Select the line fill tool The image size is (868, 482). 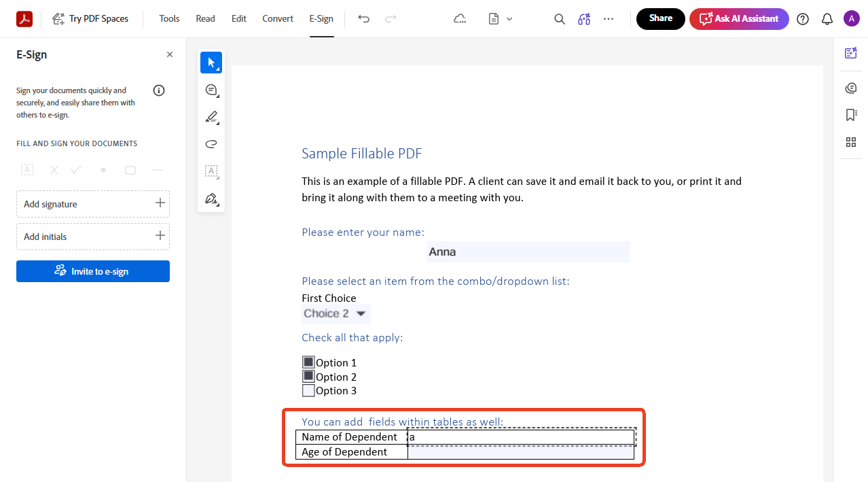click(x=158, y=170)
